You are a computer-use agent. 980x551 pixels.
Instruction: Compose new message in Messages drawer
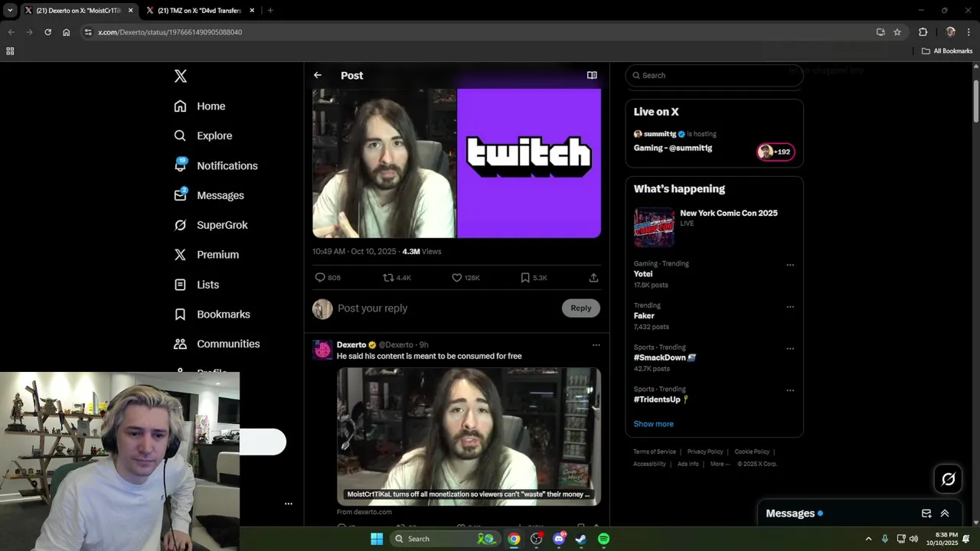pos(926,514)
